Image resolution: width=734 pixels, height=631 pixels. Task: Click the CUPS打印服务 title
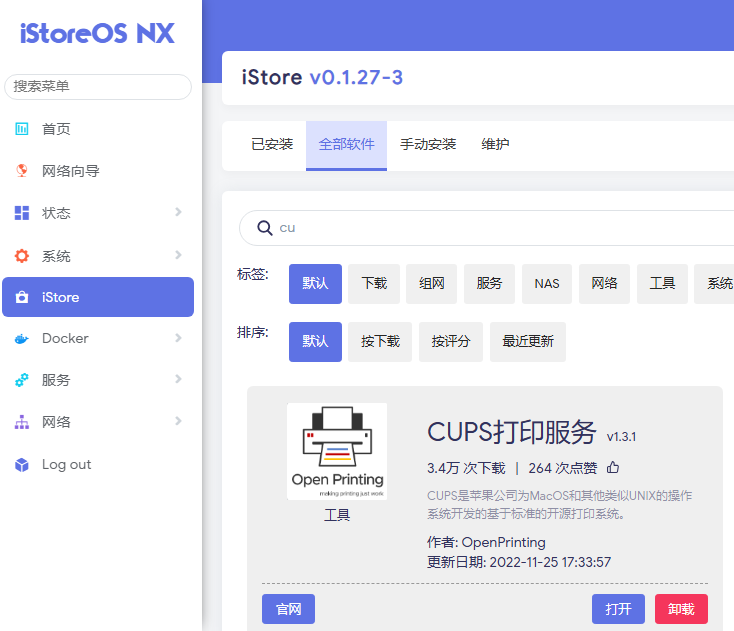512,432
